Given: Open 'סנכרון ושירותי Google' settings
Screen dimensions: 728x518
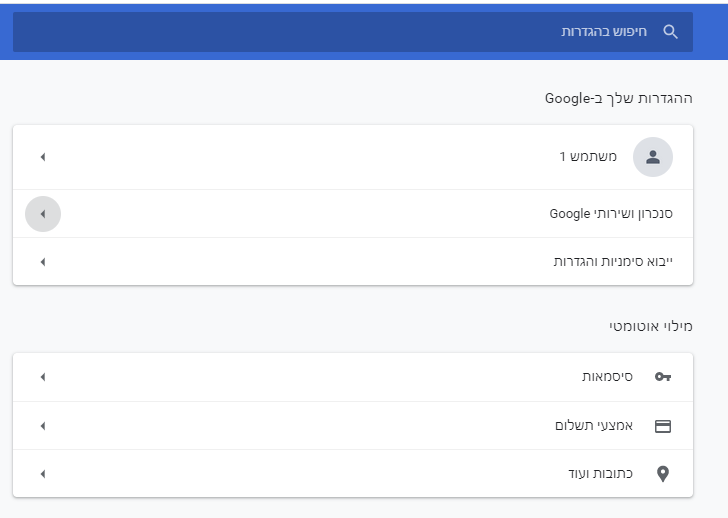Looking at the screenshot, I should tap(610, 214).
